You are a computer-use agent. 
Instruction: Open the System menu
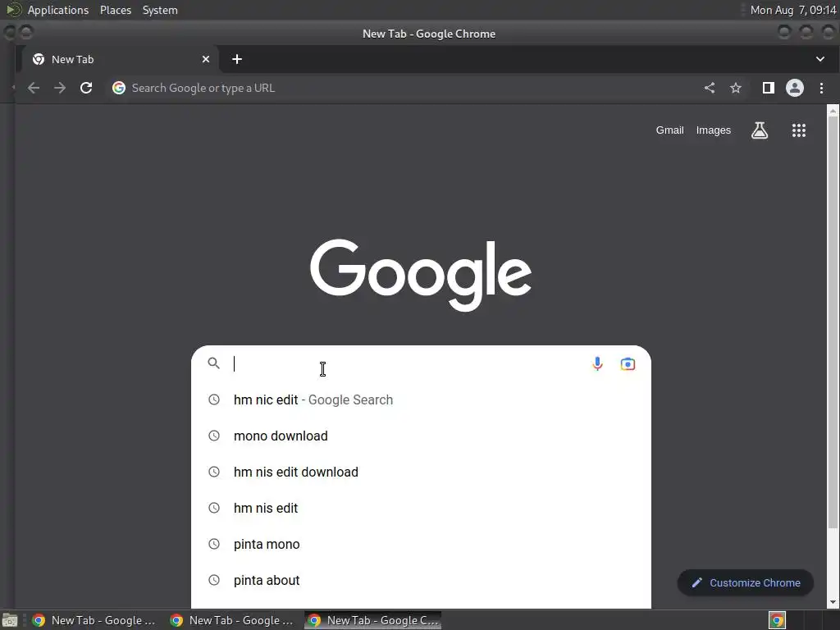click(160, 10)
